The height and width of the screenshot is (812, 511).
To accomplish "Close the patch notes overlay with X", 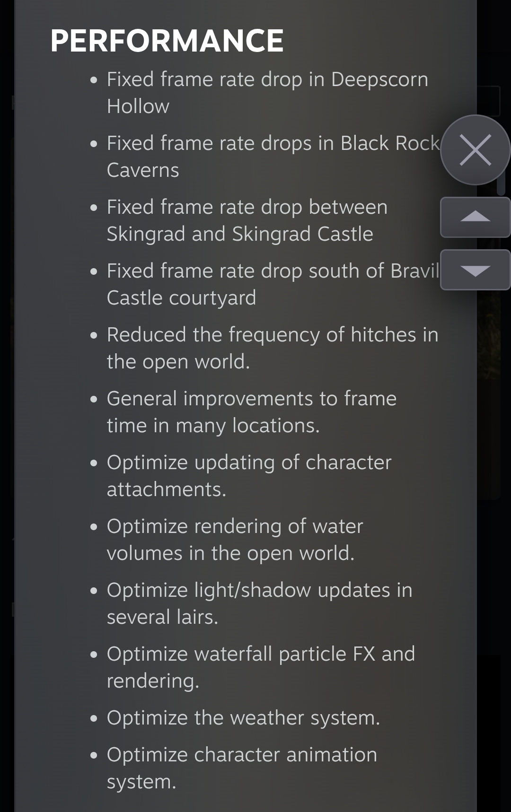I will click(x=475, y=150).
